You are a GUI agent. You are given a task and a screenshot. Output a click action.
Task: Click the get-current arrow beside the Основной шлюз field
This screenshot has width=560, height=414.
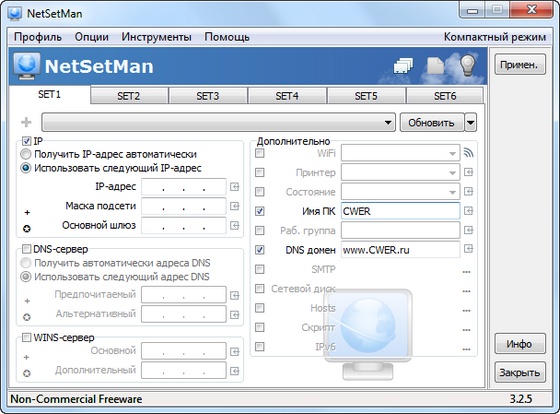(x=234, y=225)
